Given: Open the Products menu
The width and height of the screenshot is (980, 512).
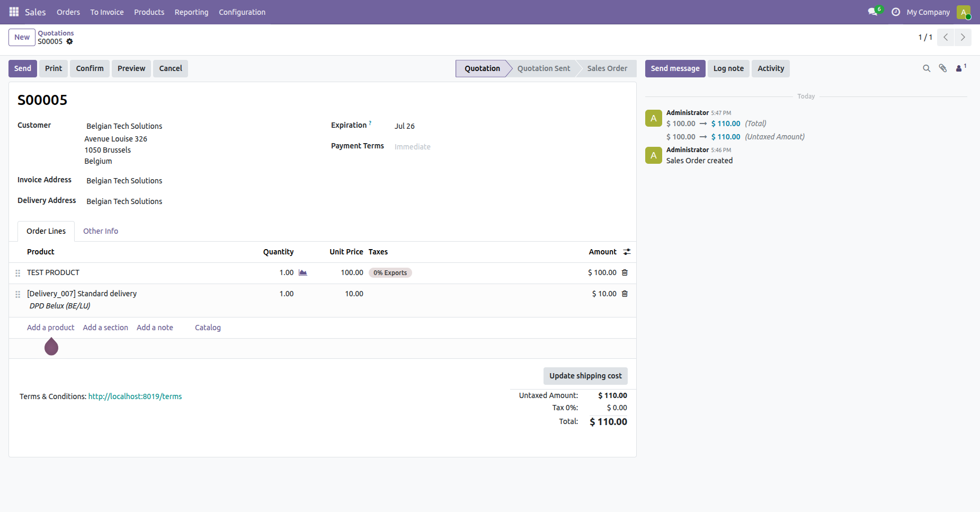Looking at the screenshot, I should click(x=149, y=12).
